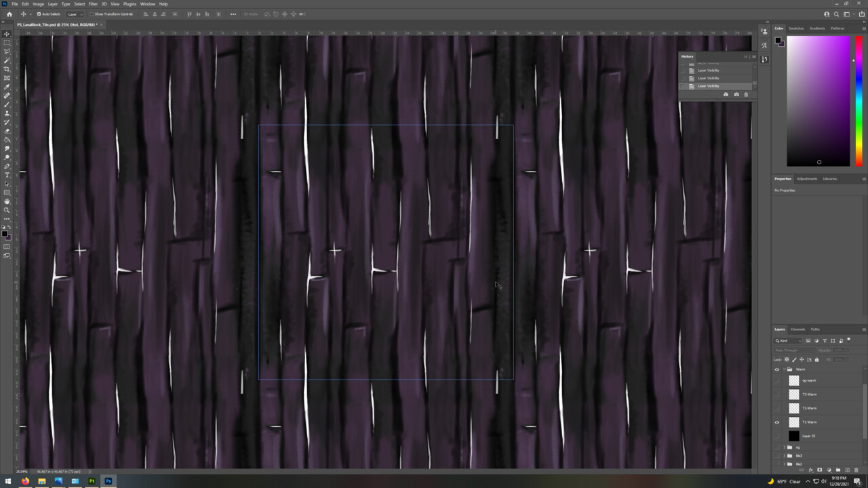This screenshot has width=868, height=488.
Task: Open the Layer menu
Action: coord(52,4)
